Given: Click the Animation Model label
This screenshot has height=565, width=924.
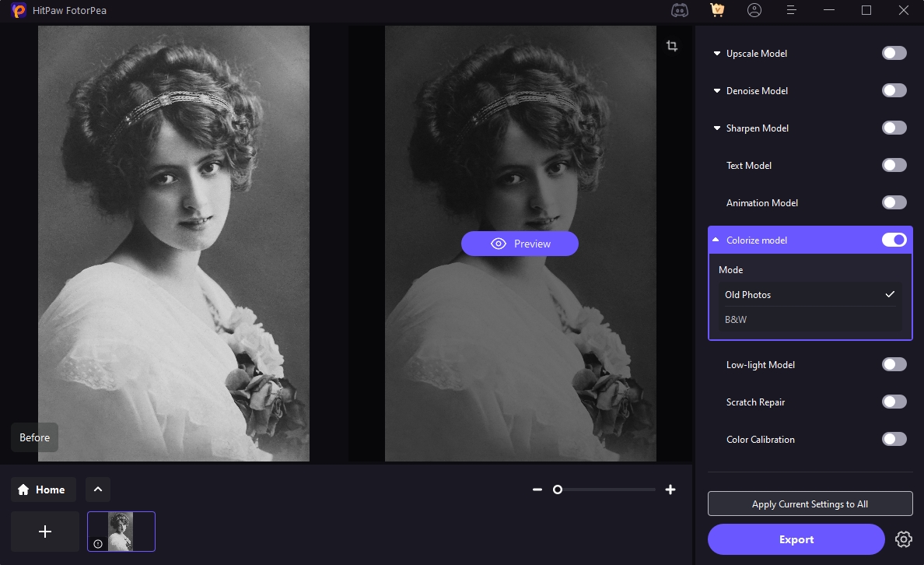Looking at the screenshot, I should tap(762, 203).
